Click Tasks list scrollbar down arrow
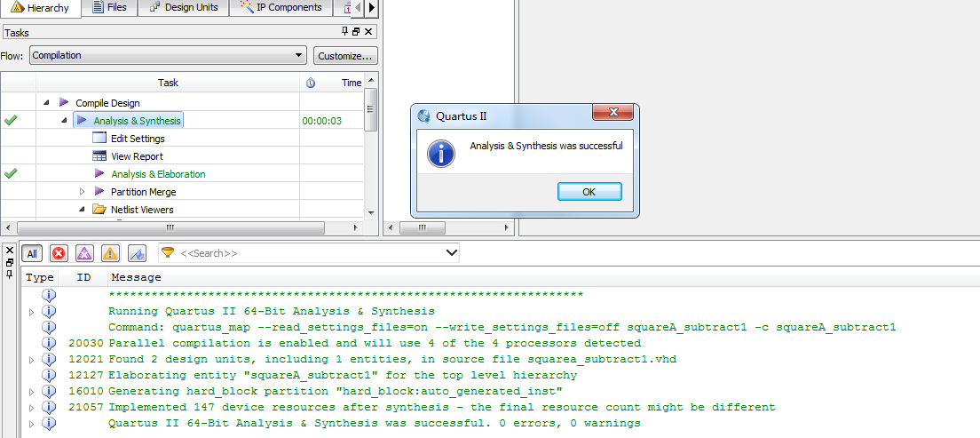 tap(371, 212)
